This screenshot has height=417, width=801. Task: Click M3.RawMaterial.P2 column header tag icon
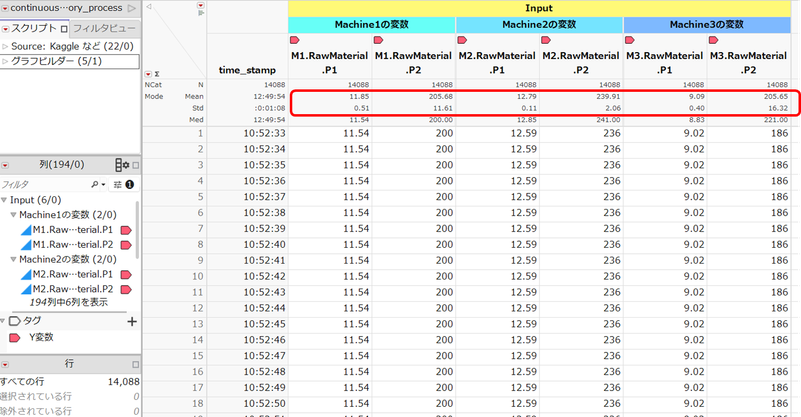tap(714, 40)
